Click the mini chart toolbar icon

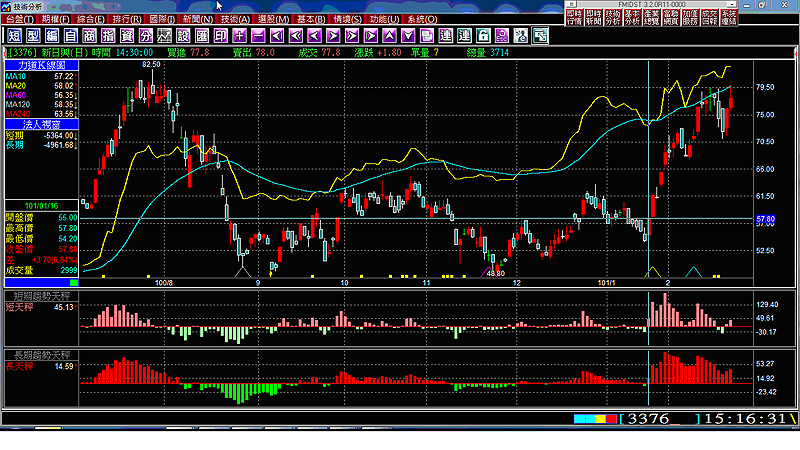coord(164,36)
